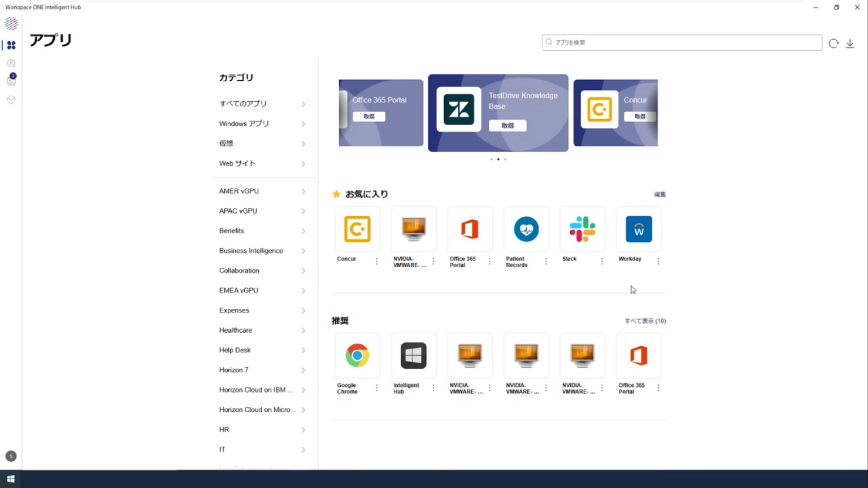Select Healthcare category
868x488 pixels.
[263, 330]
